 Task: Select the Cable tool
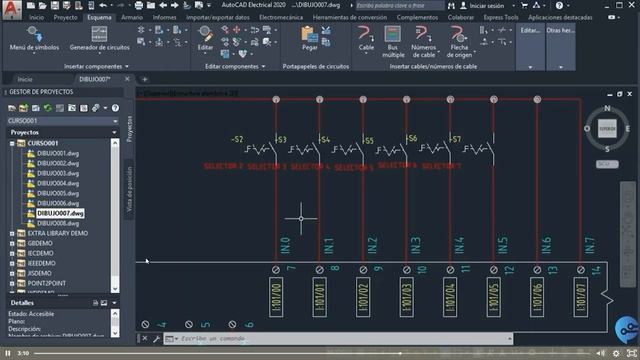pos(366,39)
